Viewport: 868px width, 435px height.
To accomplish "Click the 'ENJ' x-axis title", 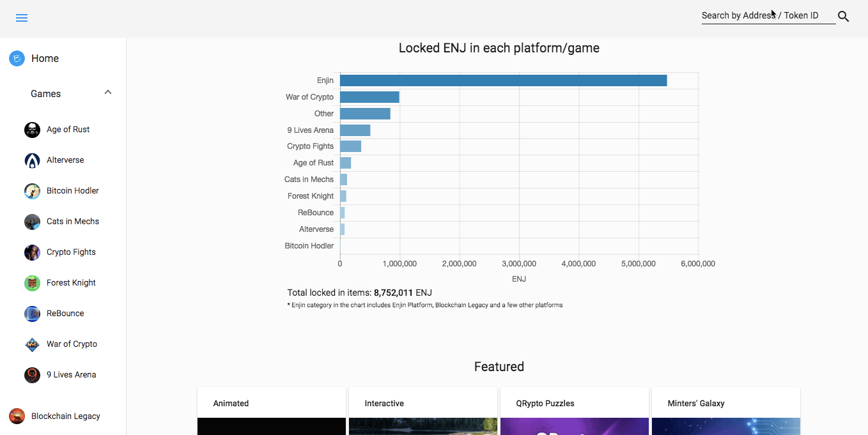I will [519, 279].
